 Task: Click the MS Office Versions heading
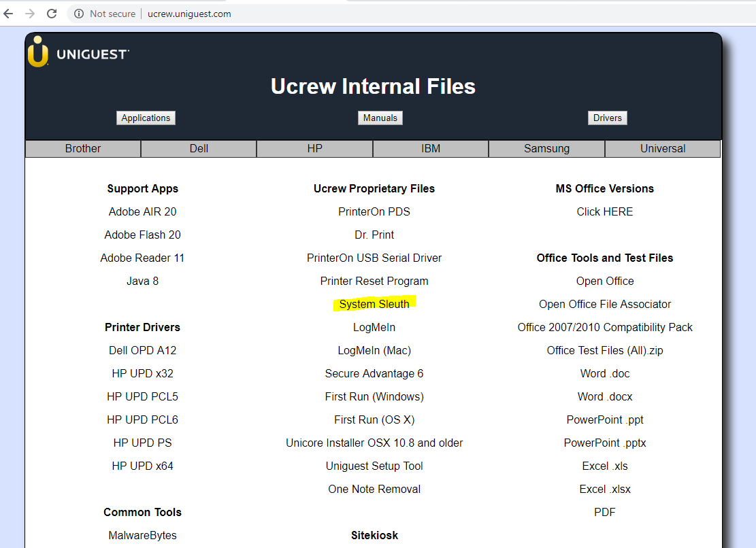click(x=605, y=189)
